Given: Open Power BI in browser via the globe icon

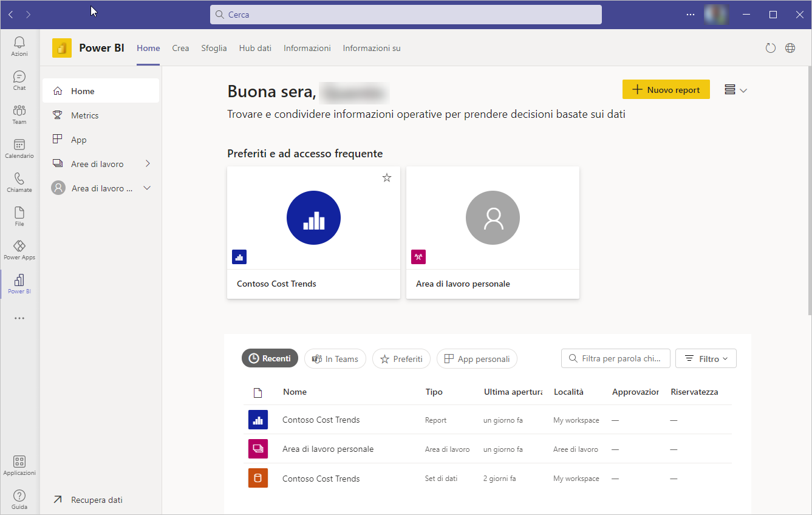Looking at the screenshot, I should click(x=790, y=48).
